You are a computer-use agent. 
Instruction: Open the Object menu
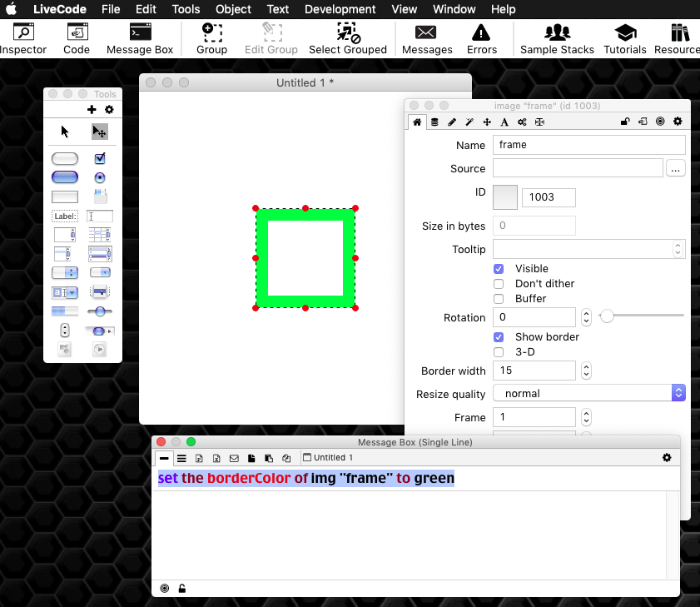233,9
